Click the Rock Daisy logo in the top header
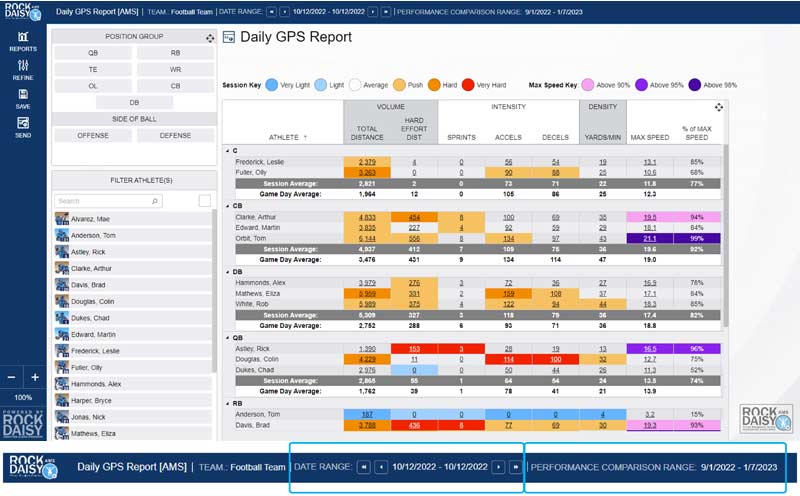Image resolution: width=800 pixels, height=496 pixels. pos(22,12)
